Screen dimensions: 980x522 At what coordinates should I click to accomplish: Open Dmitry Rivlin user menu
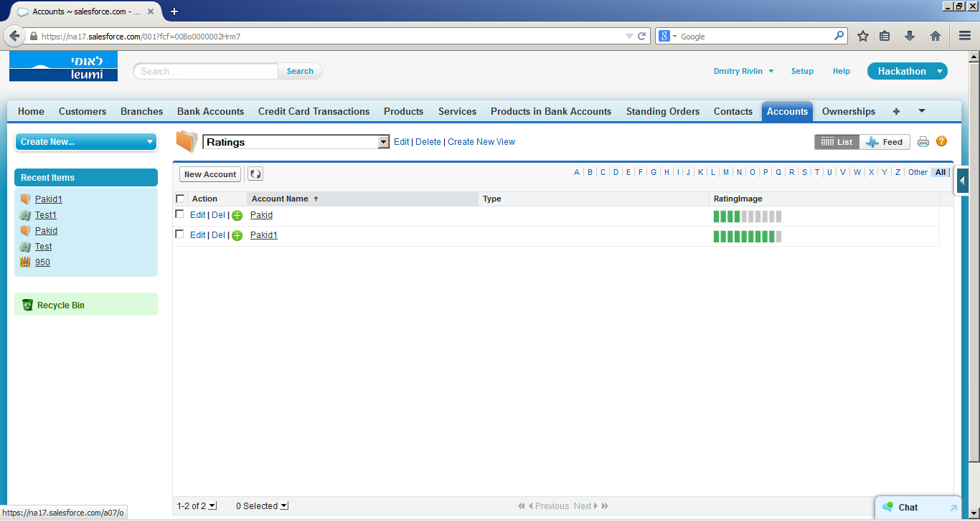(744, 71)
